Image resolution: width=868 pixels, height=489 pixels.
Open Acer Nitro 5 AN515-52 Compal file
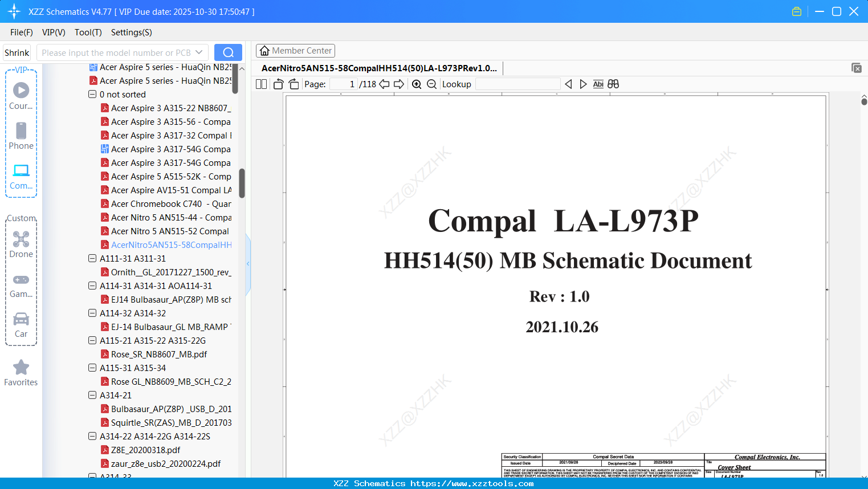(x=165, y=231)
